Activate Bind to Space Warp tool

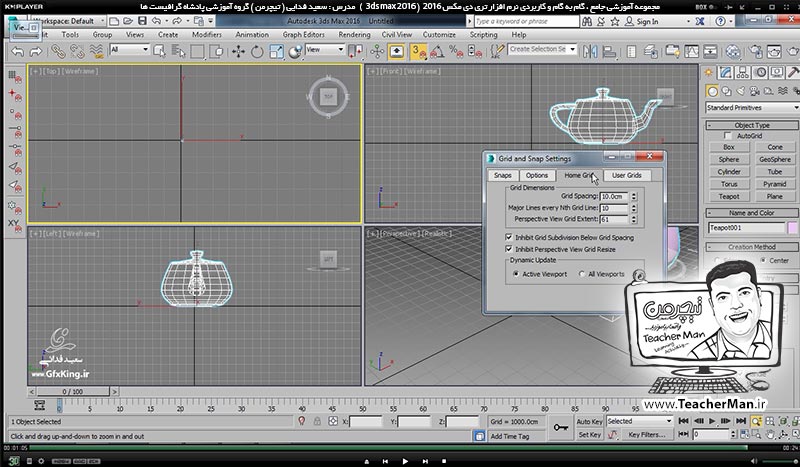tap(96, 52)
